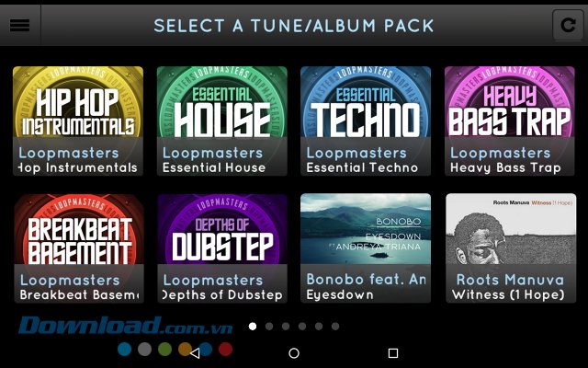The width and height of the screenshot is (588, 368).
Task: Choose Roots Manuva Witness (1 Hope)
Action: [x=511, y=248]
